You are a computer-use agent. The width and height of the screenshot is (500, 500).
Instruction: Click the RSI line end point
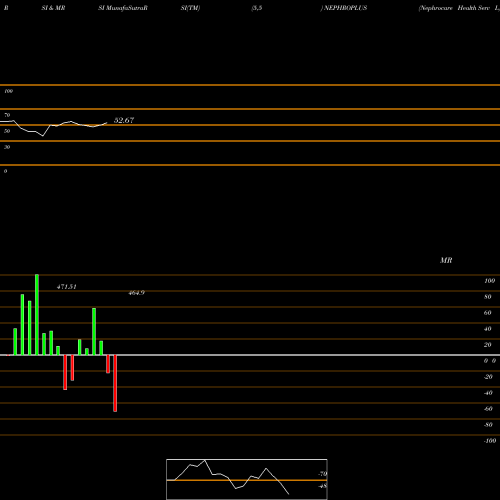pyautogui.click(x=107, y=123)
